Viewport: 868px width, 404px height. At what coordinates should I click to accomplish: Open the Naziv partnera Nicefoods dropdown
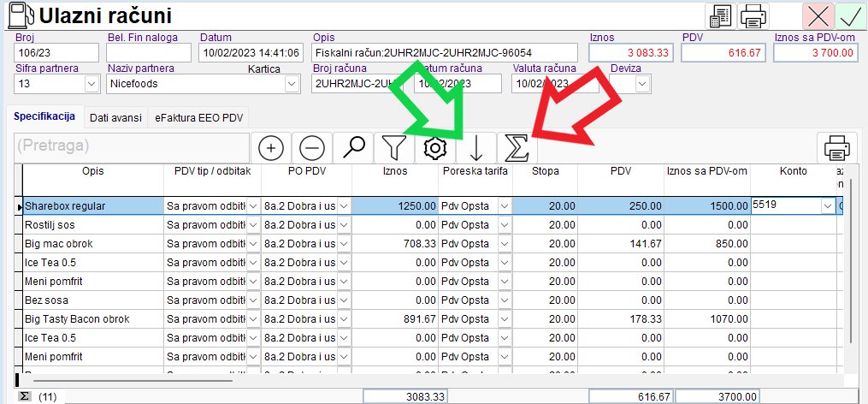click(x=292, y=85)
